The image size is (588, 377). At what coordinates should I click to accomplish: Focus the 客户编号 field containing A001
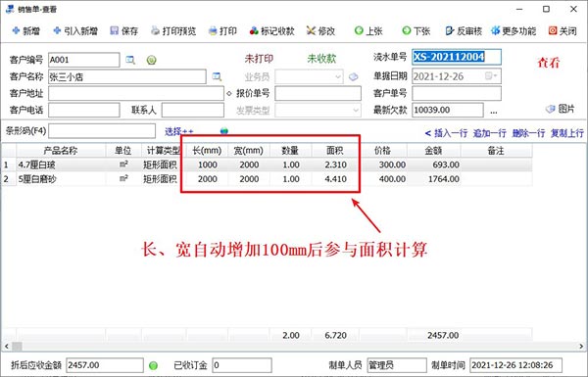tap(83, 60)
